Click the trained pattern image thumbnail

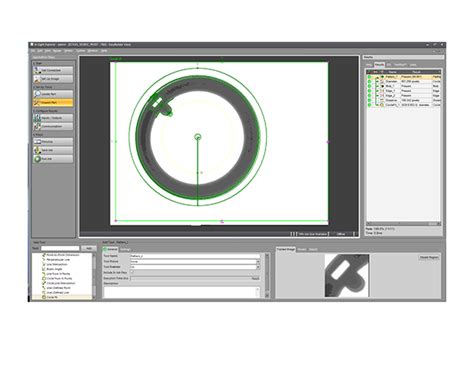click(x=347, y=275)
